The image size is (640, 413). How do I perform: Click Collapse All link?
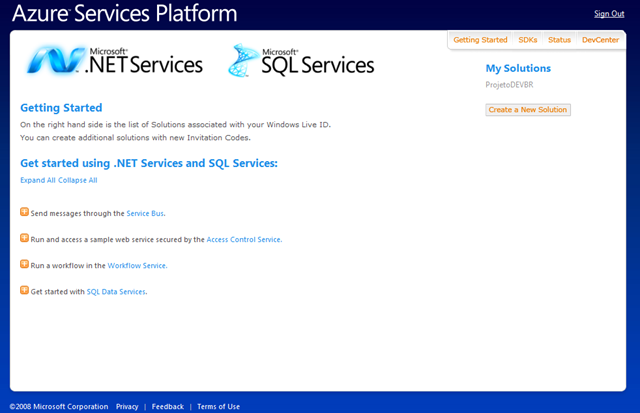tap(78, 180)
